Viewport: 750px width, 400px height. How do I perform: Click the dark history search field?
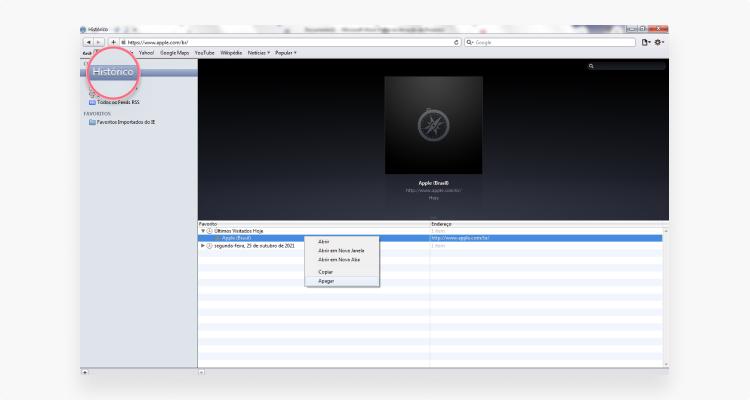626,66
